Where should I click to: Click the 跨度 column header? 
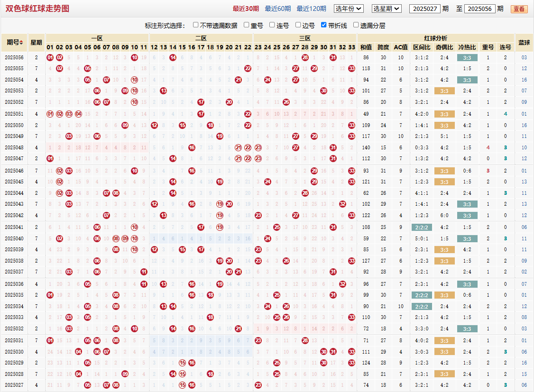tap(384, 47)
